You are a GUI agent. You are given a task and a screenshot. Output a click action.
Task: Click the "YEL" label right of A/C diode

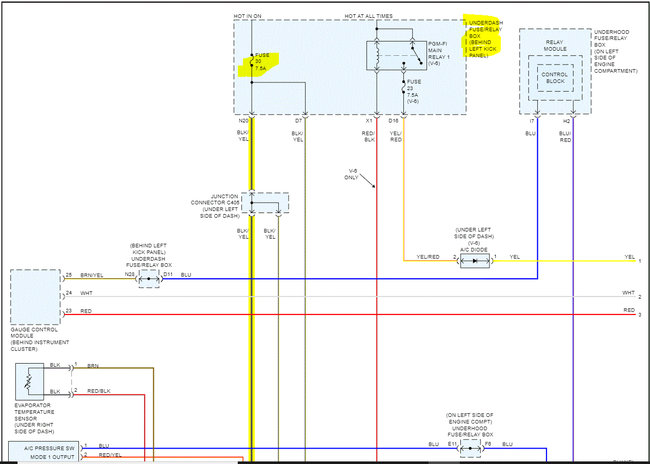coord(514,257)
